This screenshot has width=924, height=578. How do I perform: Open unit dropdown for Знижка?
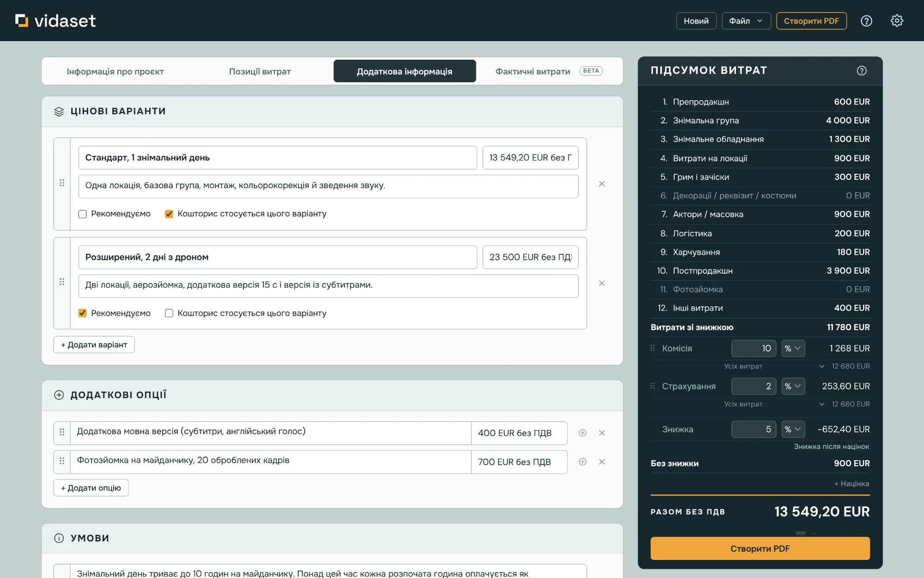click(x=793, y=430)
